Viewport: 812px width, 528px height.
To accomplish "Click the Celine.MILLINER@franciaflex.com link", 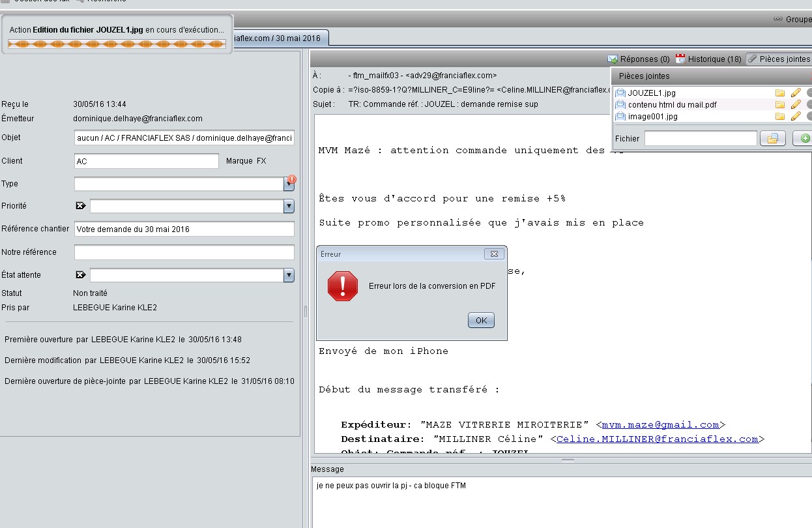I will (657, 439).
